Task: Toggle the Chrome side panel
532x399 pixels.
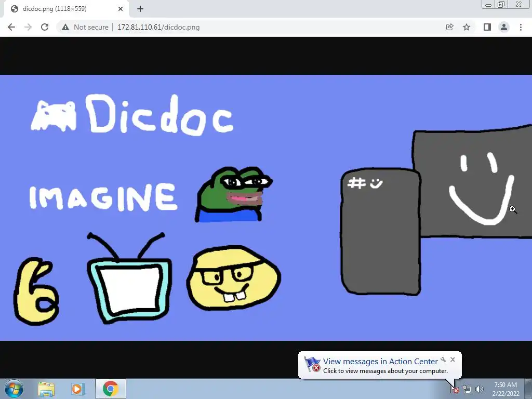Action: tap(487, 27)
